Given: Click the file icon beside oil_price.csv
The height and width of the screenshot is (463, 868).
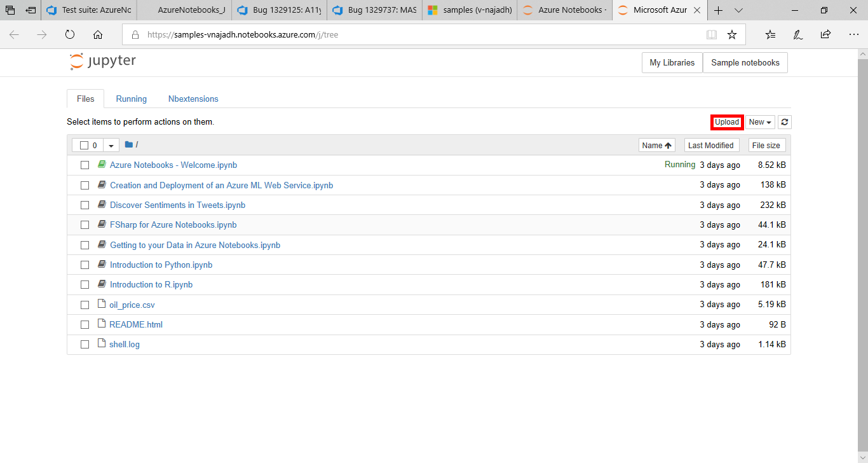Looking at the screenshot, I should (x=101, y=304).
